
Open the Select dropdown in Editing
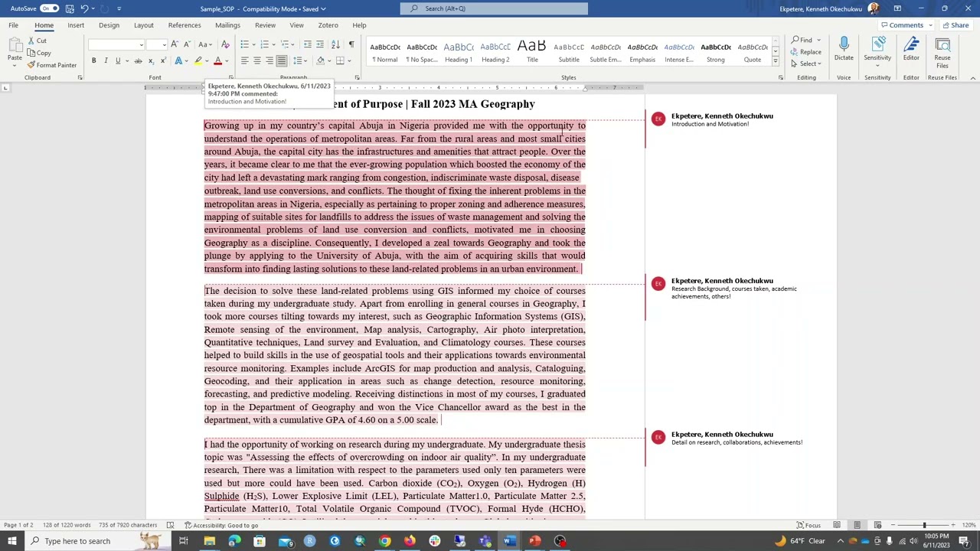pos(806,64)
